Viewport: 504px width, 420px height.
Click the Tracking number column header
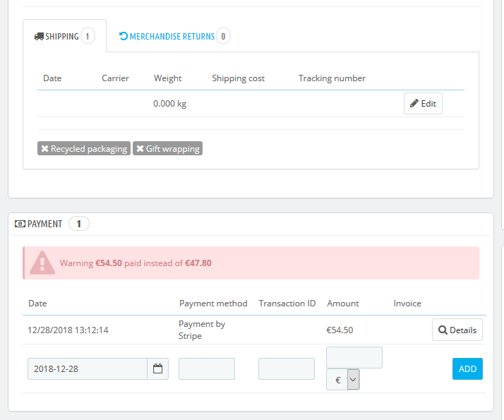pyautogui.click(x=332, y=78)
